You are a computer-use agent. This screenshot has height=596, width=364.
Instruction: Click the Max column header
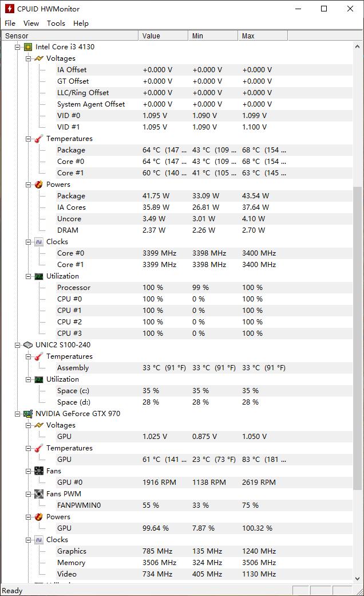(262, 36)
